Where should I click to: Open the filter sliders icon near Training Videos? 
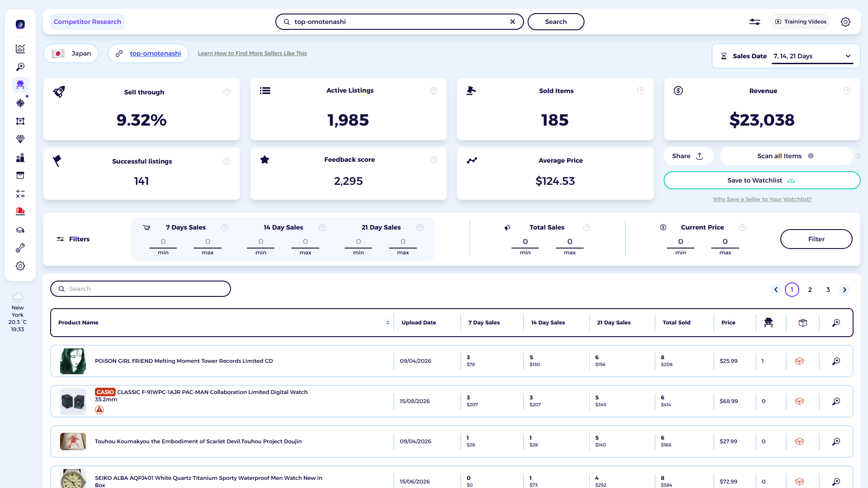click(755, 22)
